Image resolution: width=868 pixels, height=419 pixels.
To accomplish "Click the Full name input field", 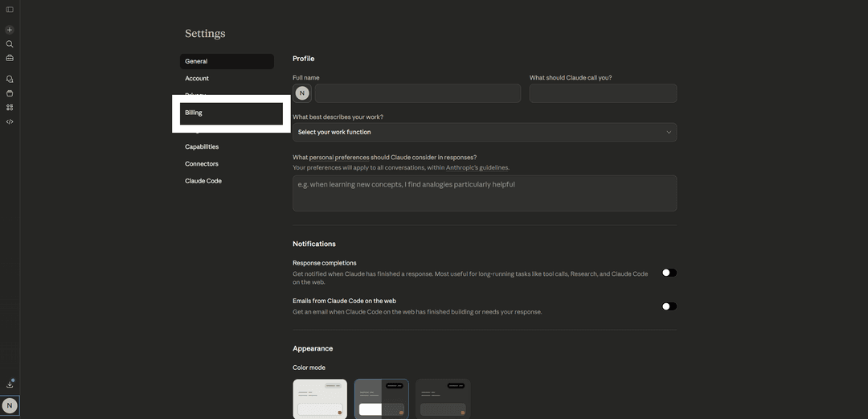I will pos(417,93).
